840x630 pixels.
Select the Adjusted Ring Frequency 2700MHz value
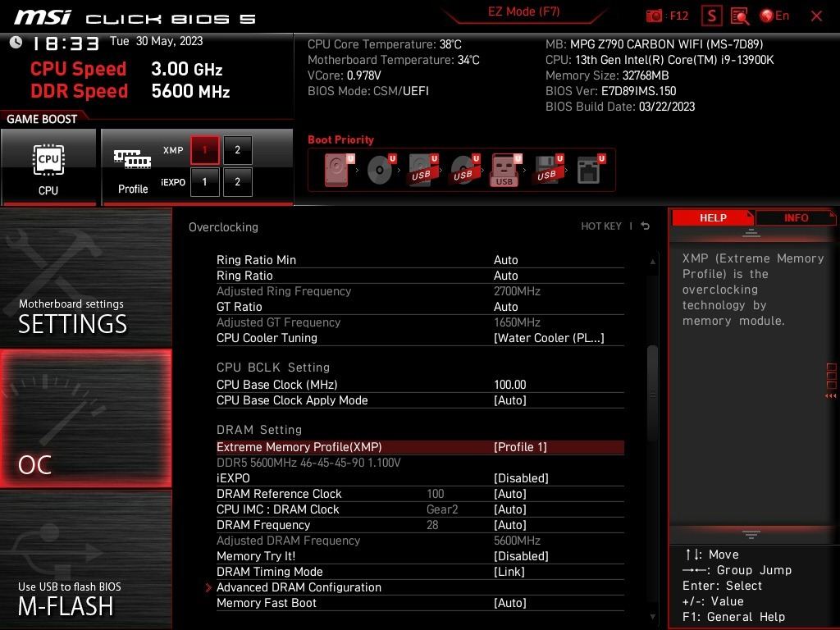coord(517,291)
